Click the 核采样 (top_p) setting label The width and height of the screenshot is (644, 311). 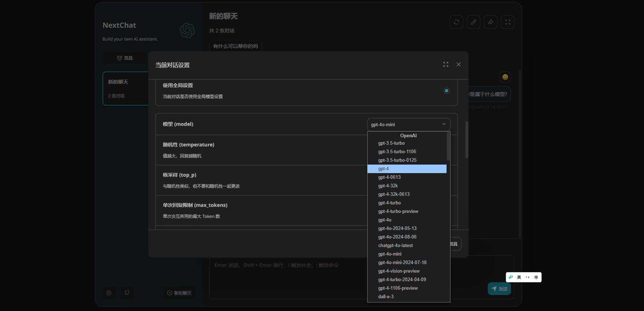click(180, 175)
